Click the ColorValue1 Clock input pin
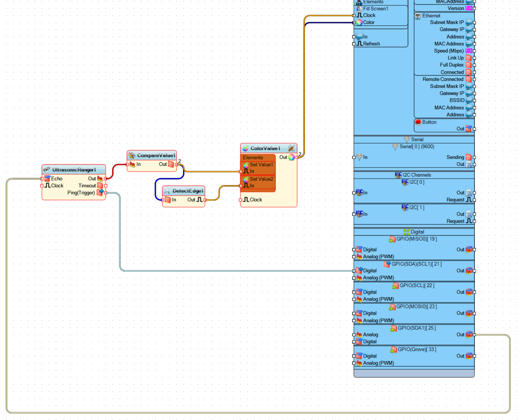The width and height of the screenshot is (518, 420). [241, 200]
